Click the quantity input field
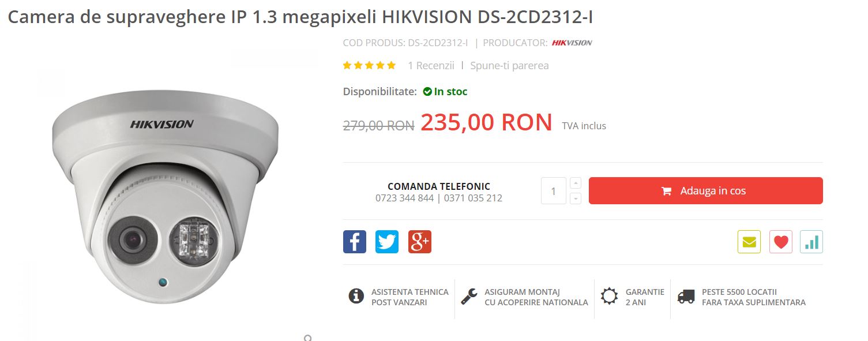Image resolution: width=868 pixels, height=341 pixels. tap(554, 191)
